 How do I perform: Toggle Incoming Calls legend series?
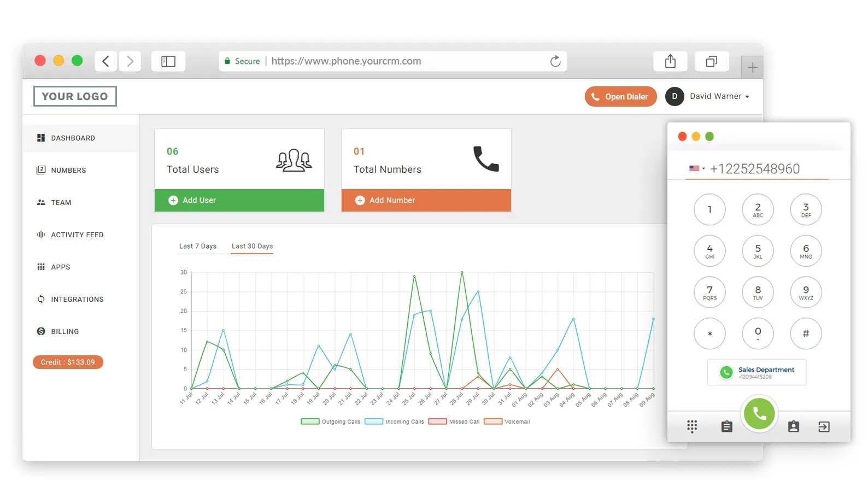coord(394,421)
